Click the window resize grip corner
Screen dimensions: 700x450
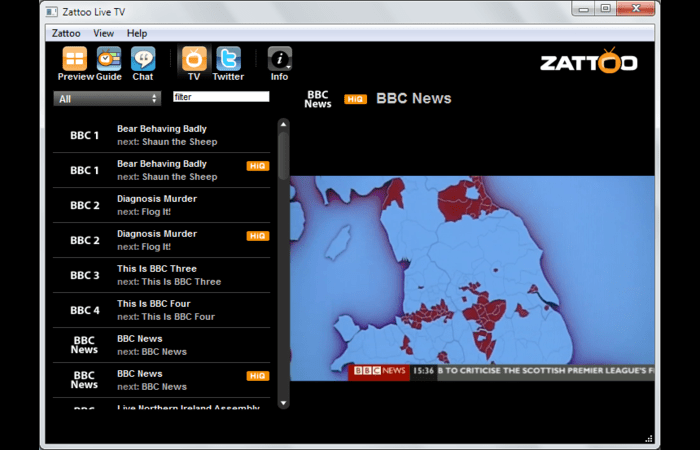[x=649, y=438]
